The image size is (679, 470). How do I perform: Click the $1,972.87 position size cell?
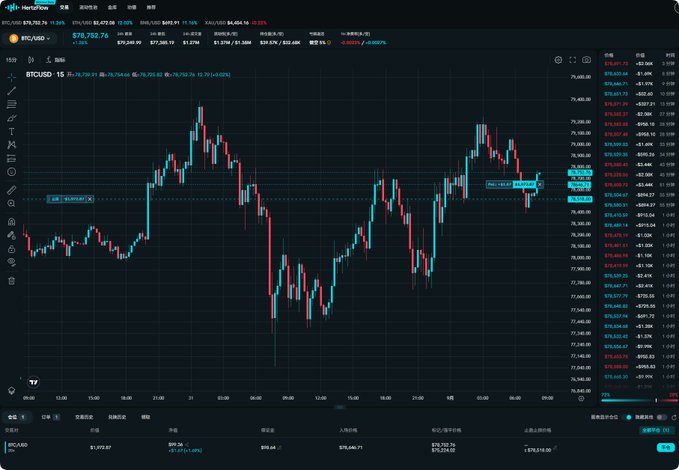click(101, 447)
